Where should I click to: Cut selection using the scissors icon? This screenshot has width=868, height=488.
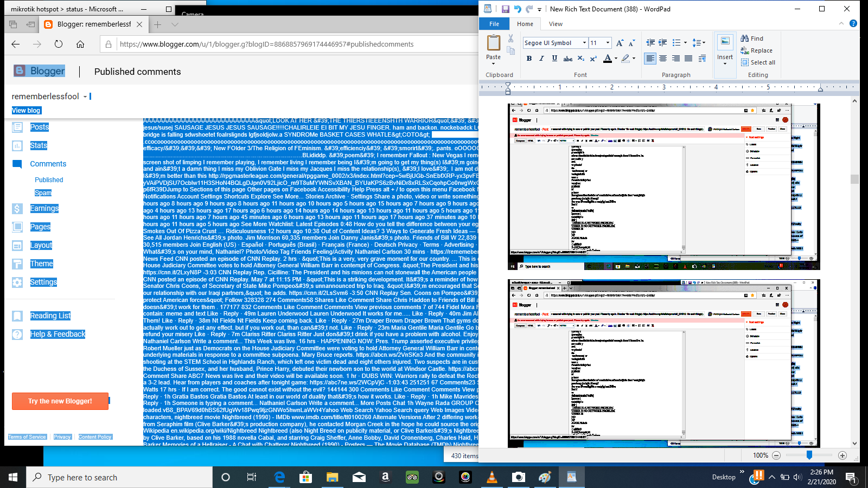(x=510, y=38)
